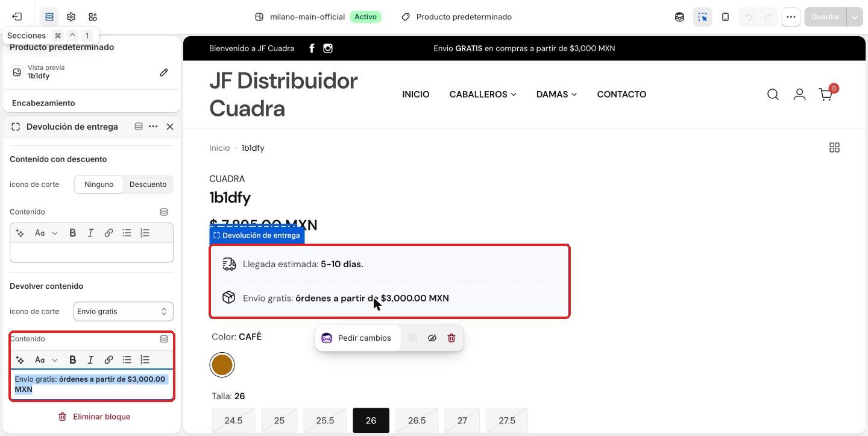868x436 pixels.
Task: Select size 25.5
Action: click(x=325, y=420)
